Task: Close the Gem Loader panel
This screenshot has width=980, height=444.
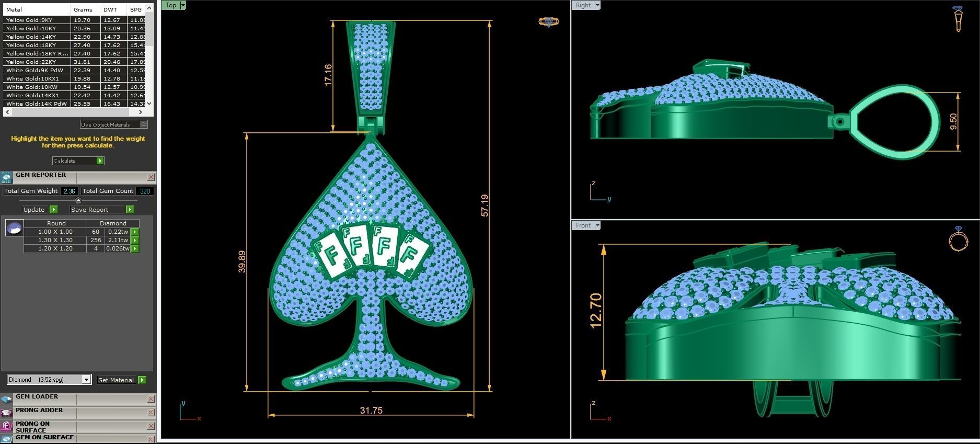Action: (x=151, y=399)
